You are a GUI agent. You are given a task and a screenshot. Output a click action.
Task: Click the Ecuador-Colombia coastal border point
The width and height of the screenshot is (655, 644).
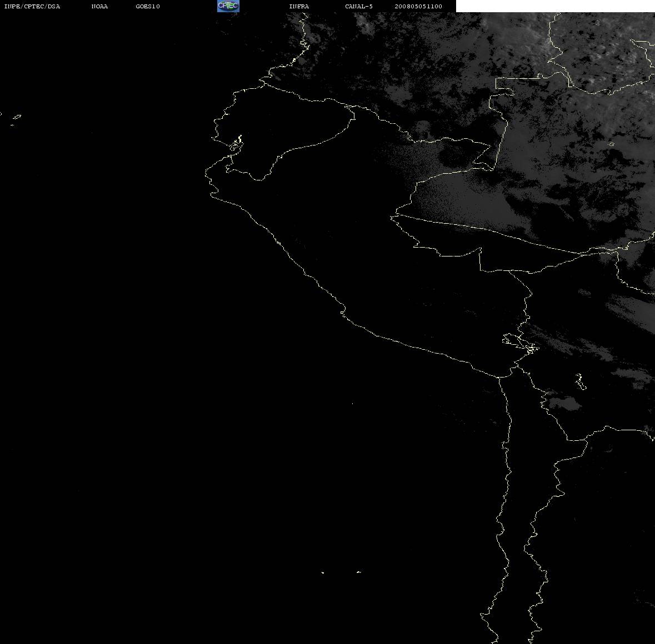tap(263, 83)
